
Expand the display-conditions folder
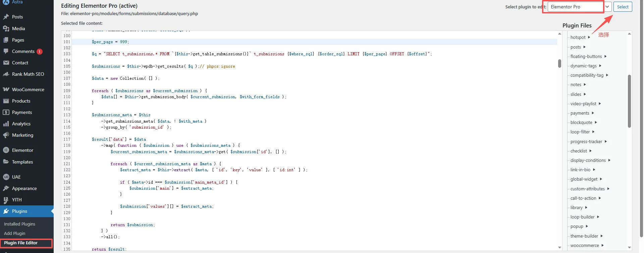click(x=590, y=160)
